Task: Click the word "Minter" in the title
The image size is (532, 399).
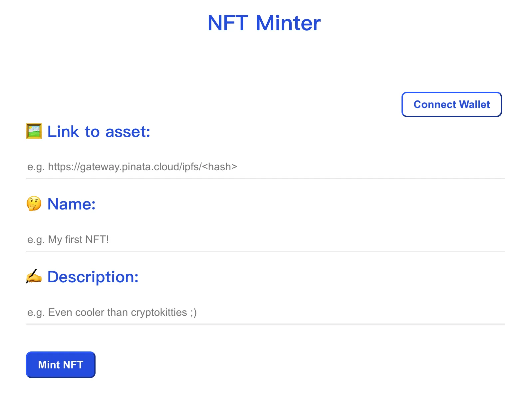Action: tap(288, 23)
